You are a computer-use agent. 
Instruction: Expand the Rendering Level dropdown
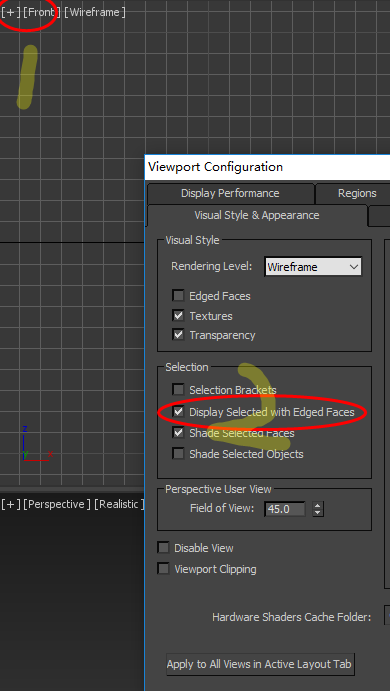[313, 267]
